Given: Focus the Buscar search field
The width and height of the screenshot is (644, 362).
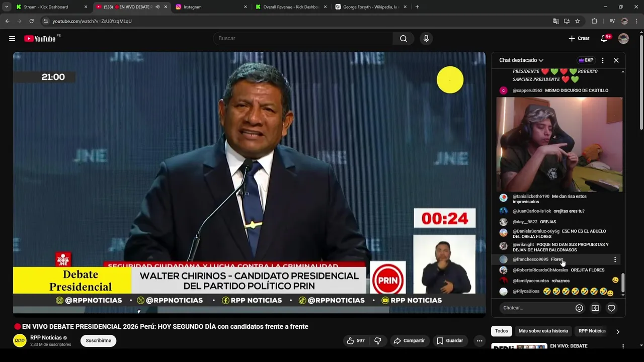Looking at the screenshot, I should 303,39.
